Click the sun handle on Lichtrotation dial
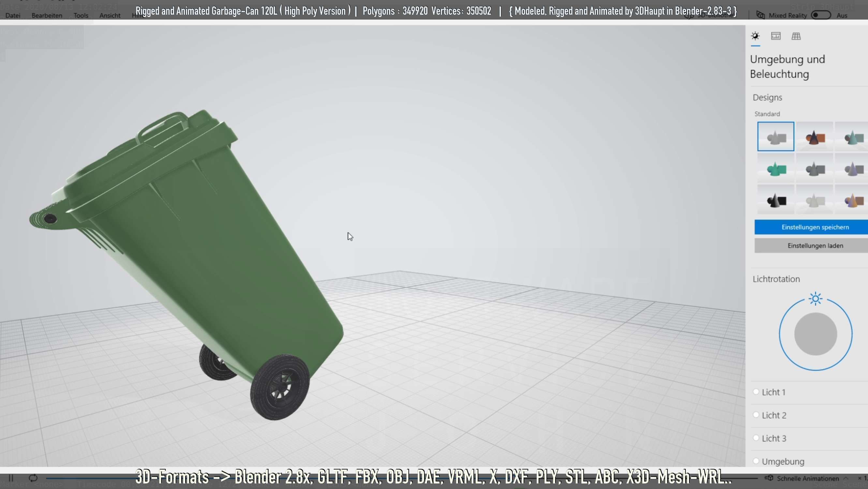 (x=816, y=299)
